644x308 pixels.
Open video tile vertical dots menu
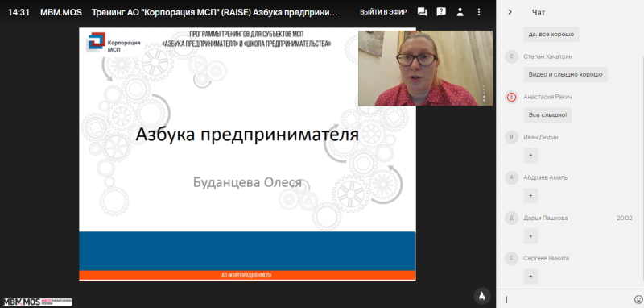484,94
